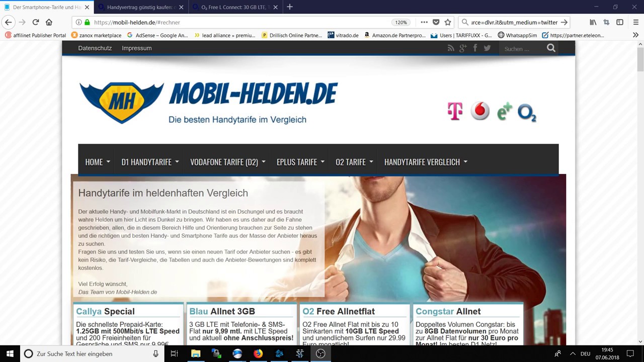The image size is (644, 362).
Task: Open the site's RSS feed icon
Action: (451, 48)
